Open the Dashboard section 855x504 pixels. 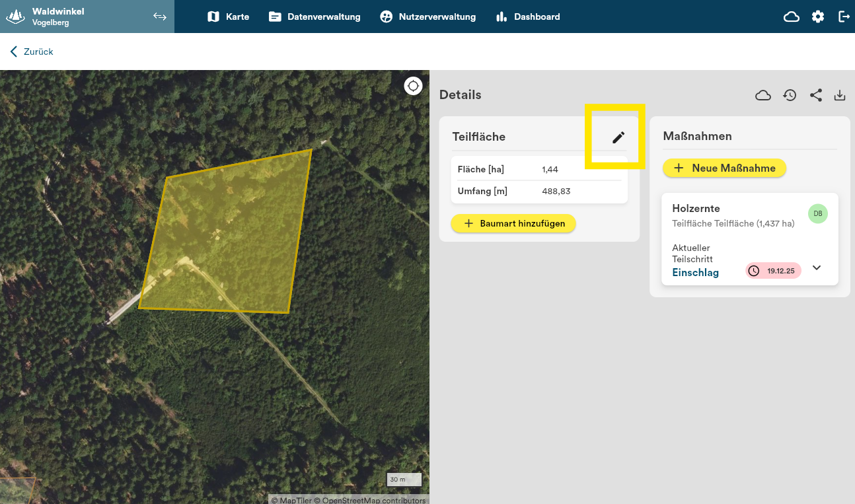point(527,17)
